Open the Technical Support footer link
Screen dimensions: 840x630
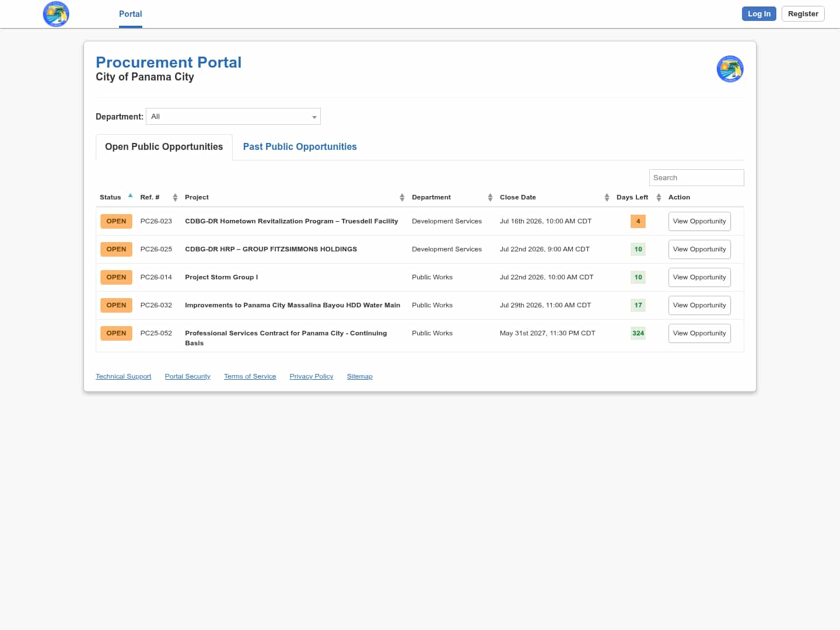[x=124, y=376]
